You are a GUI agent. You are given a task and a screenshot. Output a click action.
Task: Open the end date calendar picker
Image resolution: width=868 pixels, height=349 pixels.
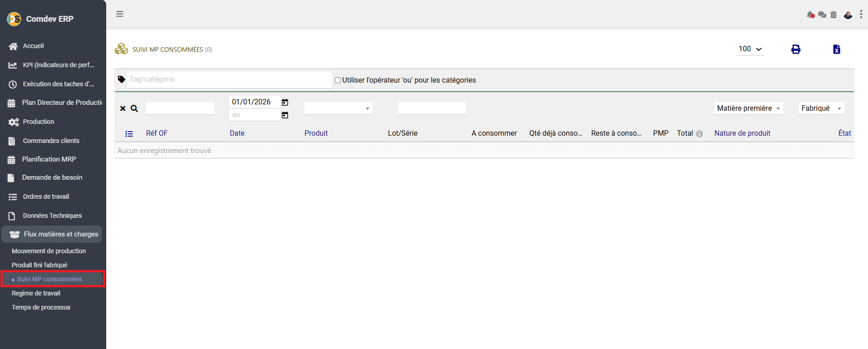tap(285, 115)
